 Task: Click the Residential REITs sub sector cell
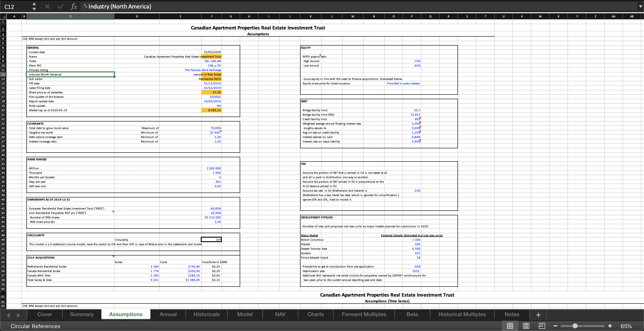point(212,79)
